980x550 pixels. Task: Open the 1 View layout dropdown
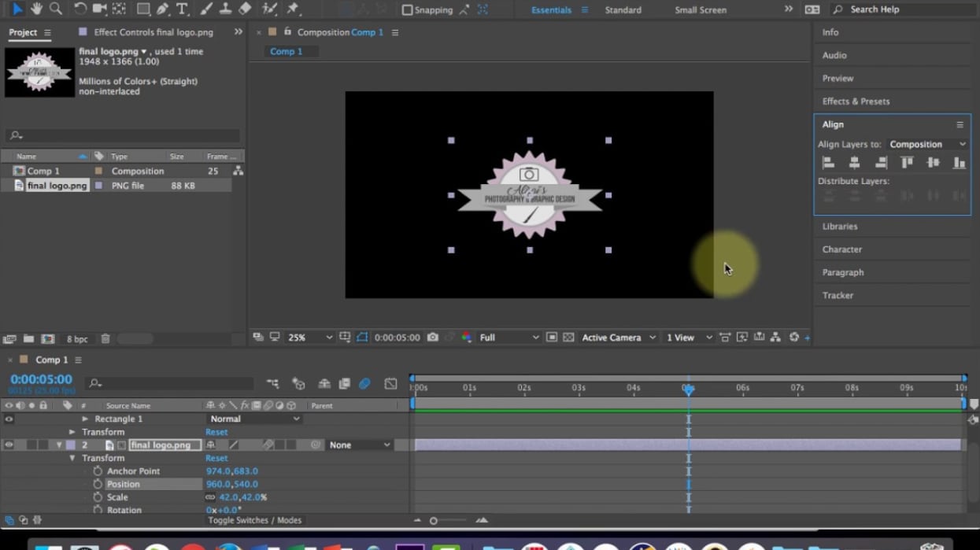[x=689, y=338]
